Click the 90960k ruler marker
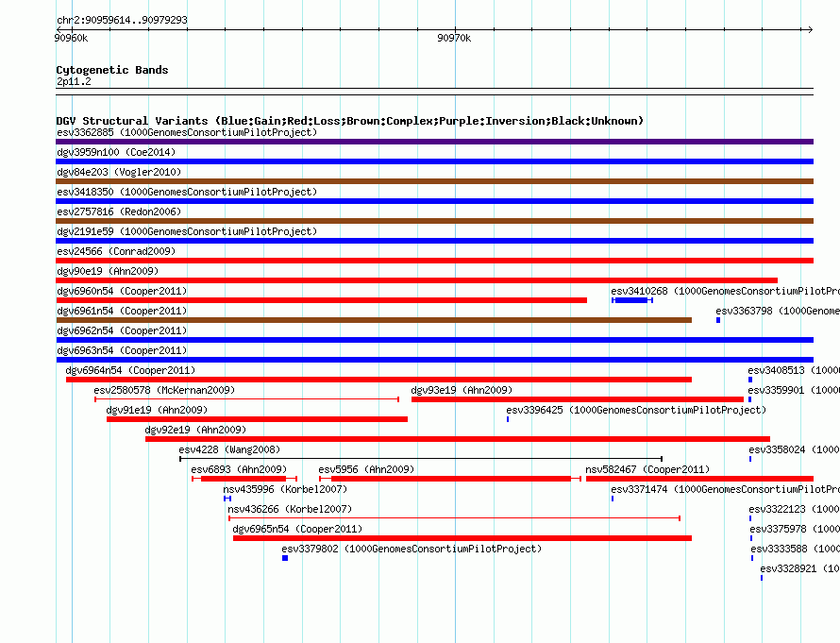The width and height of the screenshot is (840, 643). click(71, 38)
